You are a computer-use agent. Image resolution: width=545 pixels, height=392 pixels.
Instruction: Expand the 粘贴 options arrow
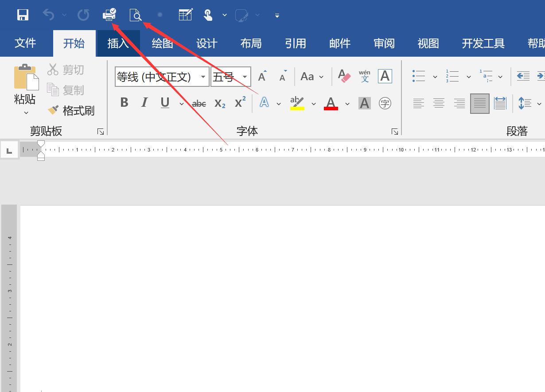26,113
